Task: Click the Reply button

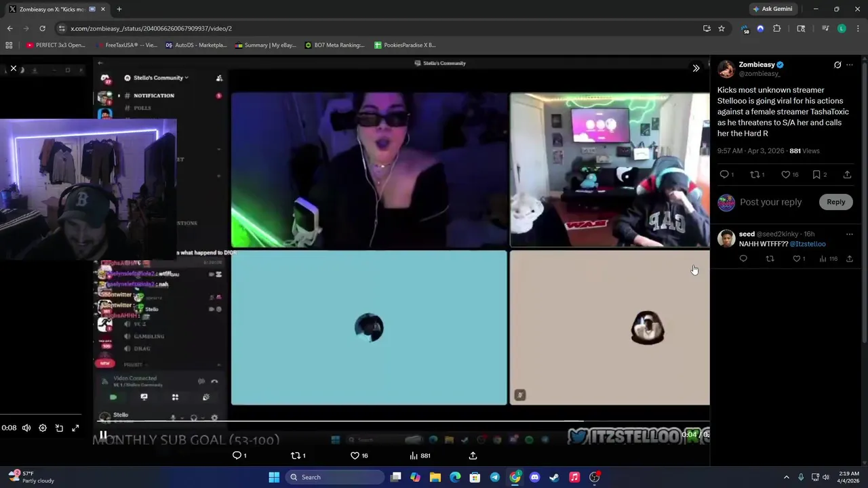Action: click(x=835, y=202)
